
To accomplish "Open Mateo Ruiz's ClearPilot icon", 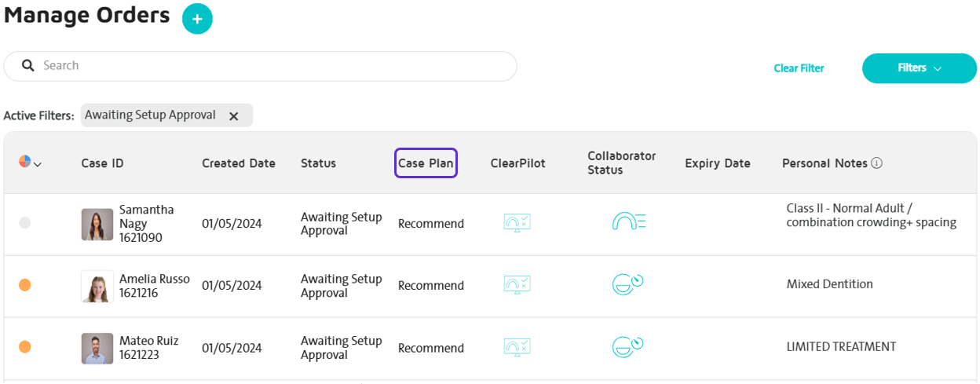I will (517, 347).
